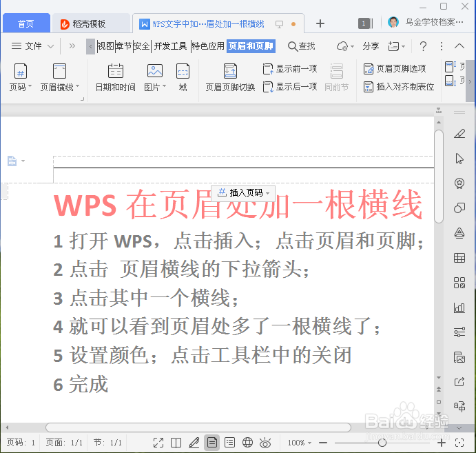The height and width of the screenshot is (453, 476).
Task: Switch to the 安全 tab
Action: [142, 46]
